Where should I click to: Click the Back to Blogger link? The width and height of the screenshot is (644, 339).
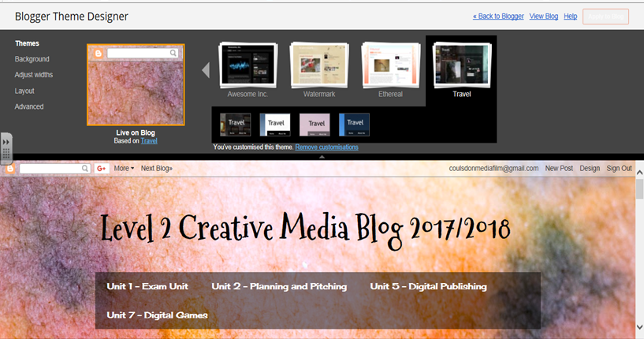pyautogui.click(x=498, y=16)
